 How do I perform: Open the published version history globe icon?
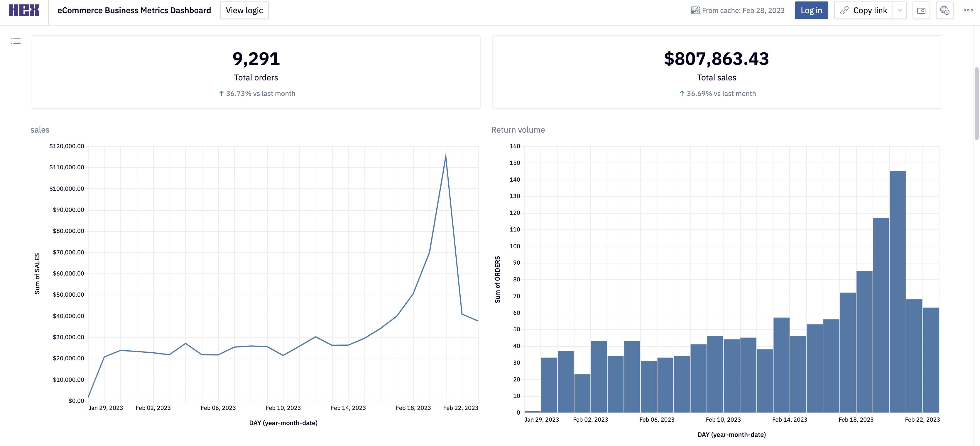click(x=944, y=10)
